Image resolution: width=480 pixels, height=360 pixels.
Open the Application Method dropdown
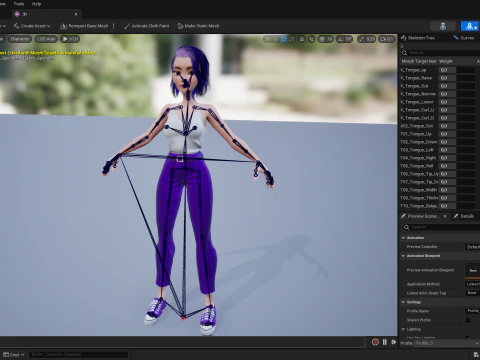point(473,284)
